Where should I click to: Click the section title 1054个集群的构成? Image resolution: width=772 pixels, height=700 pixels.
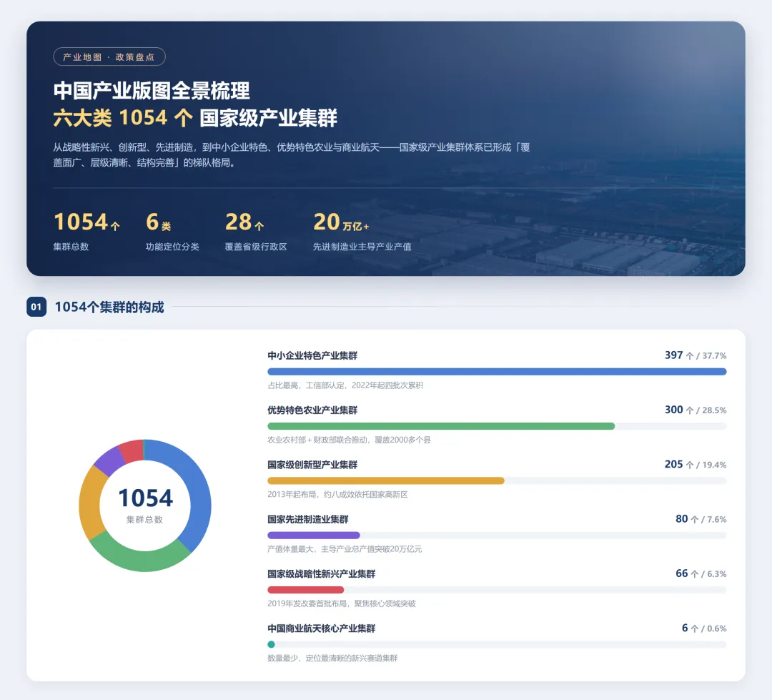[109, 307]
